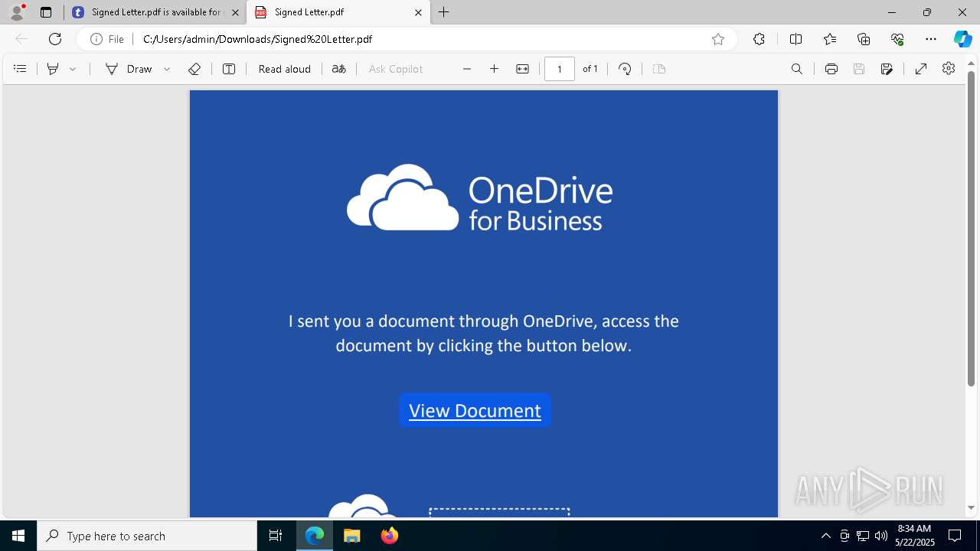
Task: Close the first 'Signed Letter.pdf is available' tab
Action: (x=235, y=12)
